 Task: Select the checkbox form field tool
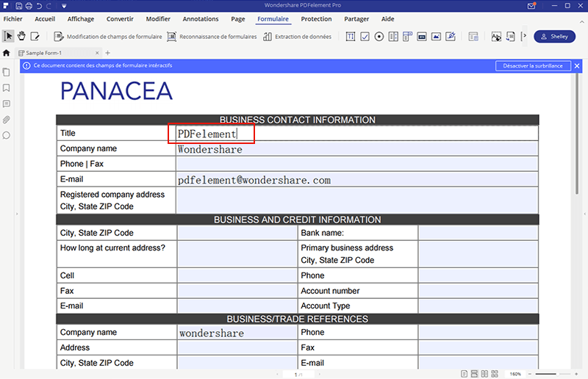pyautogui.click(x=365, y=36)
